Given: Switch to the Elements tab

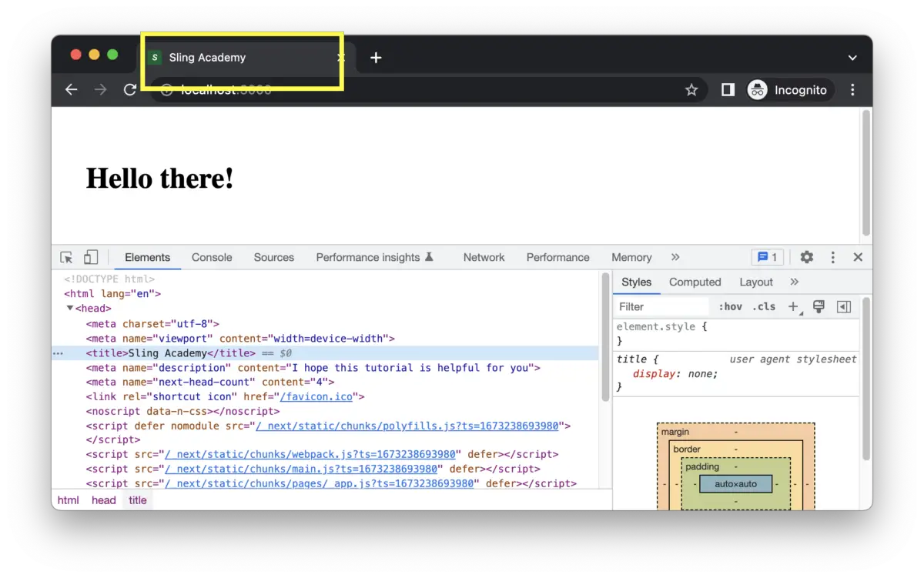Looking at the screenshot, I should 147,257.
